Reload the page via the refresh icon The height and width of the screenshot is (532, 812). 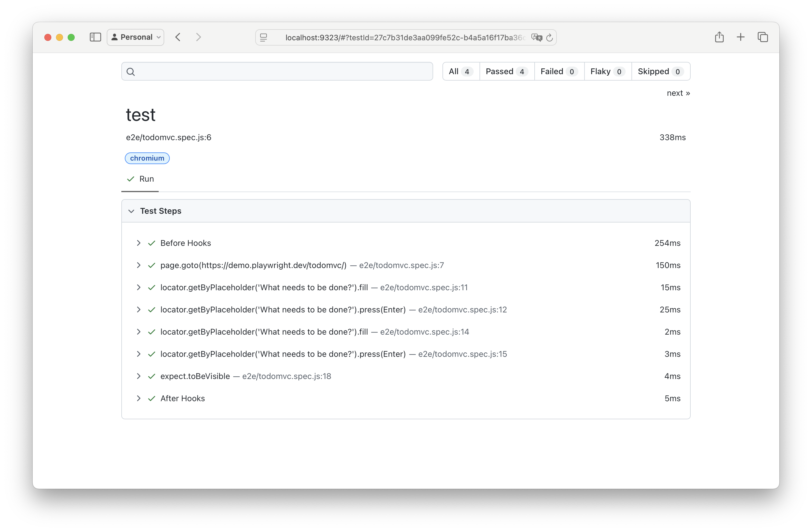click(549, 38)
